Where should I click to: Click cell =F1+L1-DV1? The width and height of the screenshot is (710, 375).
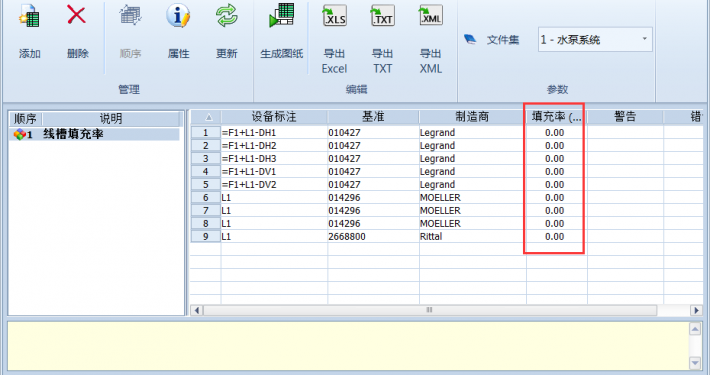(274, 172)
